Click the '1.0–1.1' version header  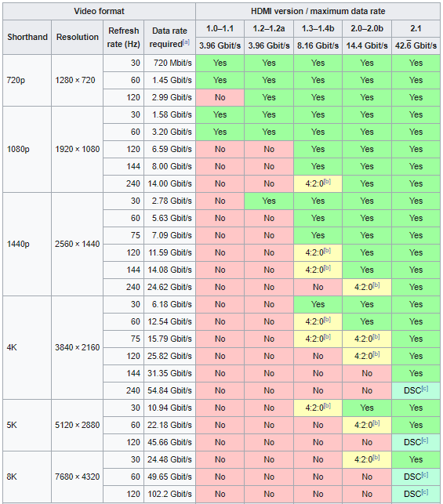220,28
